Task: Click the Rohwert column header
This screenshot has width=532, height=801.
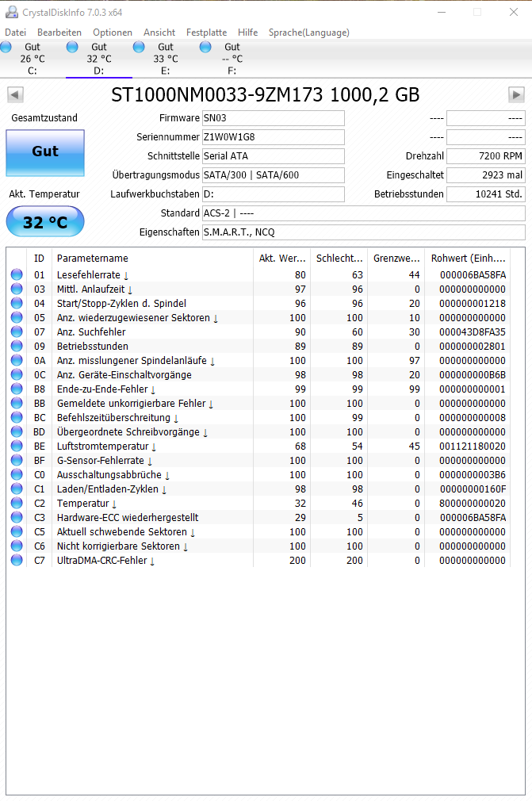Action: pos(469,259)
